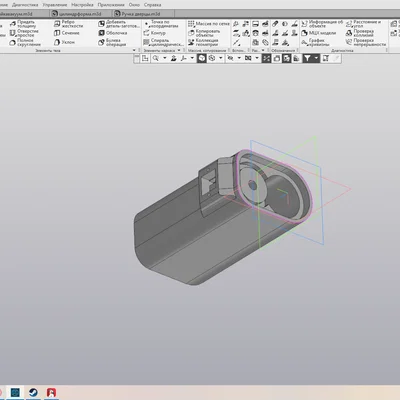Open the Настройка menu
The height and width of the screenshot is (400, 400).
point(82,5)
